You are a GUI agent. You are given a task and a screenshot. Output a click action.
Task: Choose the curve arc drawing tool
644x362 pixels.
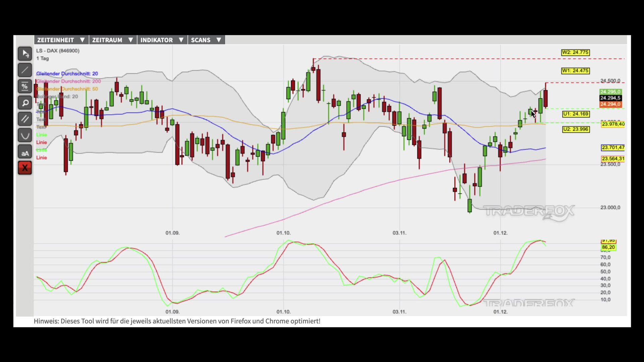tap(25, 135)
